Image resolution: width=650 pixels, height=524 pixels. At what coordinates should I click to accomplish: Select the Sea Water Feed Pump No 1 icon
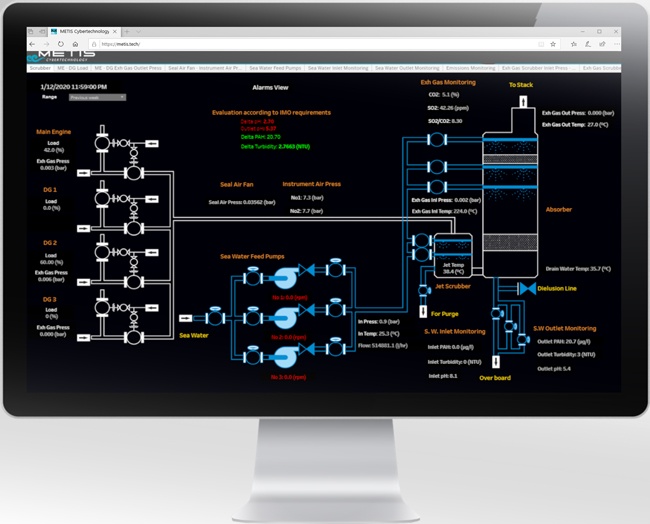point(285,277)
